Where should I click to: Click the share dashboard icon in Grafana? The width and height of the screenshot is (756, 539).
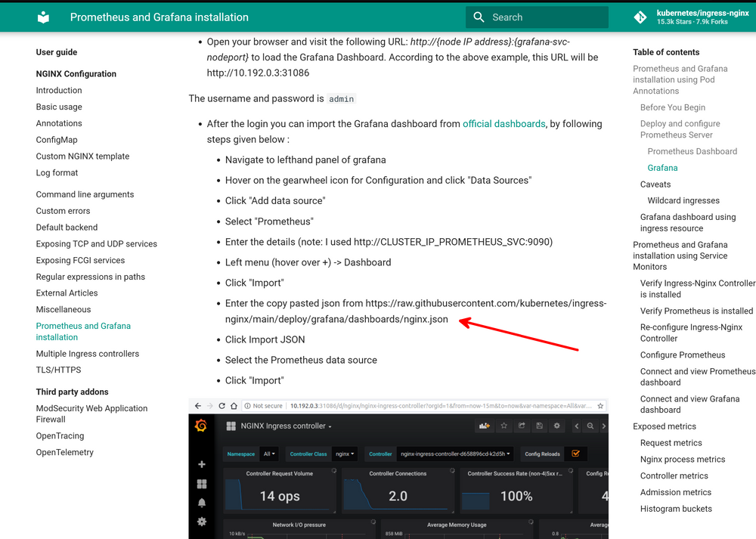tap(522, 426)
